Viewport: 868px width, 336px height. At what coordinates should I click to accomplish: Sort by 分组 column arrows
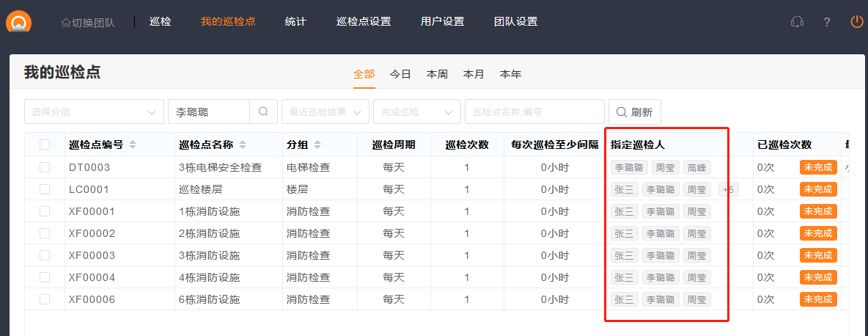coord(317,145)
